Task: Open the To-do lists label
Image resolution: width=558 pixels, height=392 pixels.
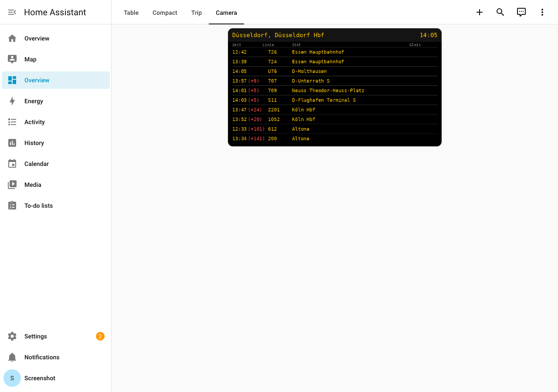Action: (x=38, y=206)
